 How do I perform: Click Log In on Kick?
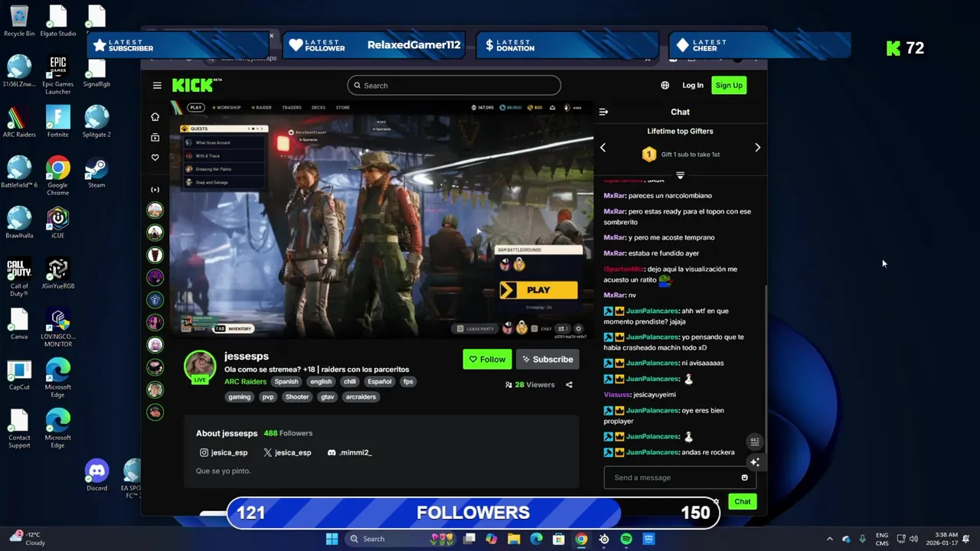click(693, 85)
